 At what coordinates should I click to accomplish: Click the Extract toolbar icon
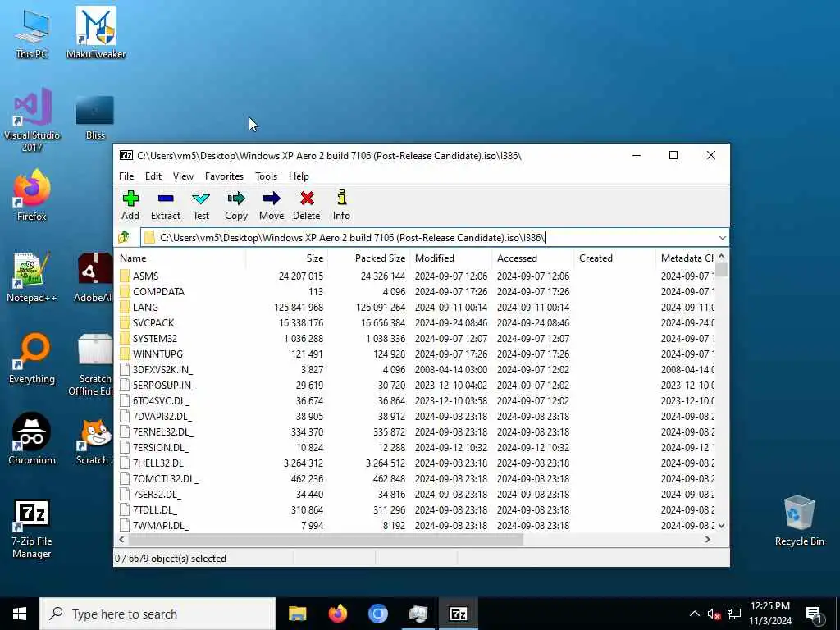(x=166, y=205)
